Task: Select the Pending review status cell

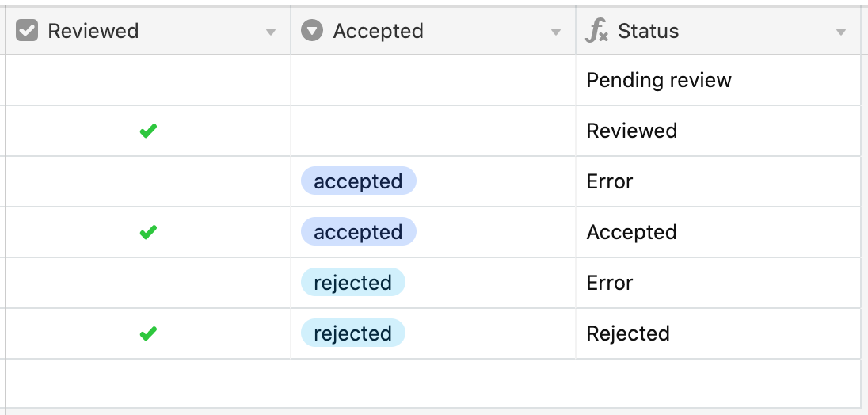Action: pos(718,80)
